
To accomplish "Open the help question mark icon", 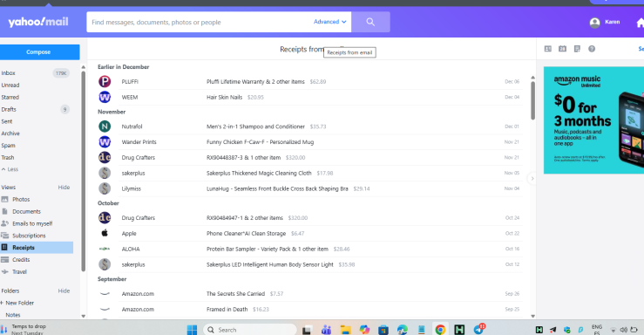I will (592, 49).
